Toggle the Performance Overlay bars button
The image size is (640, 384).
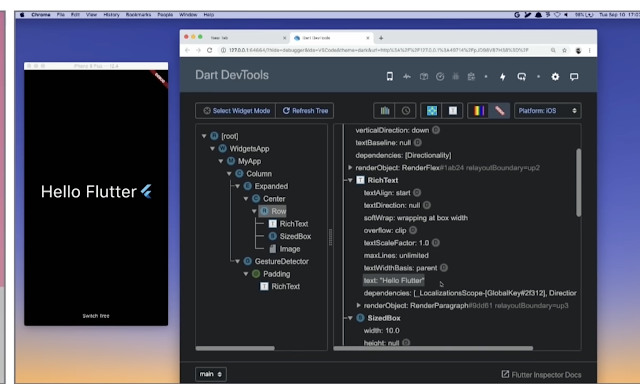(x=385, y=111)
